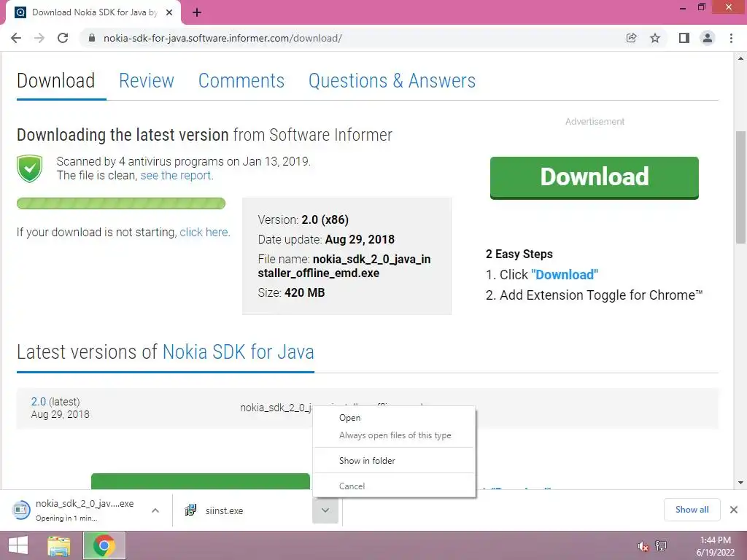747x560 pixels.
Task: Click the scrollbar up arrow
Action: click(x=740, y=58)
